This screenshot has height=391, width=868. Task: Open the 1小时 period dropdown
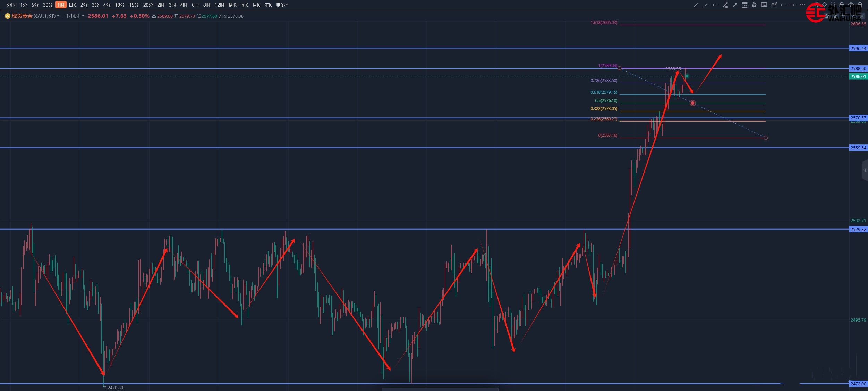point(75,16)
